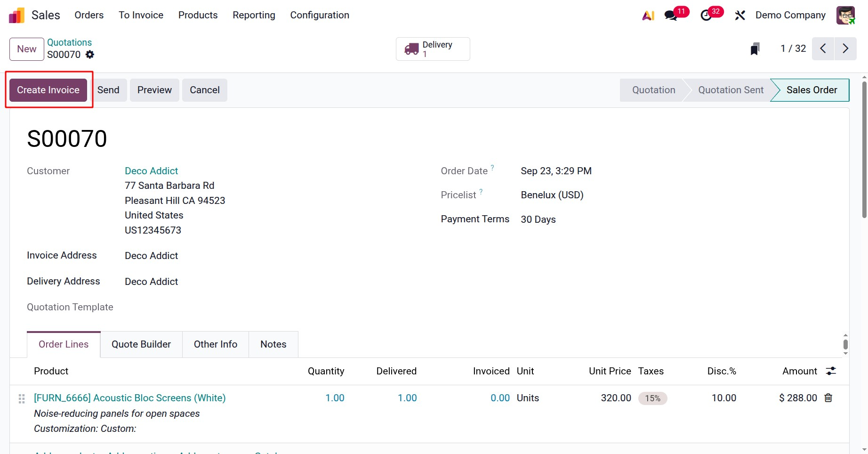Open the Demo Company switcher
This screenshot has width=868, height=454.
(790, 15)
